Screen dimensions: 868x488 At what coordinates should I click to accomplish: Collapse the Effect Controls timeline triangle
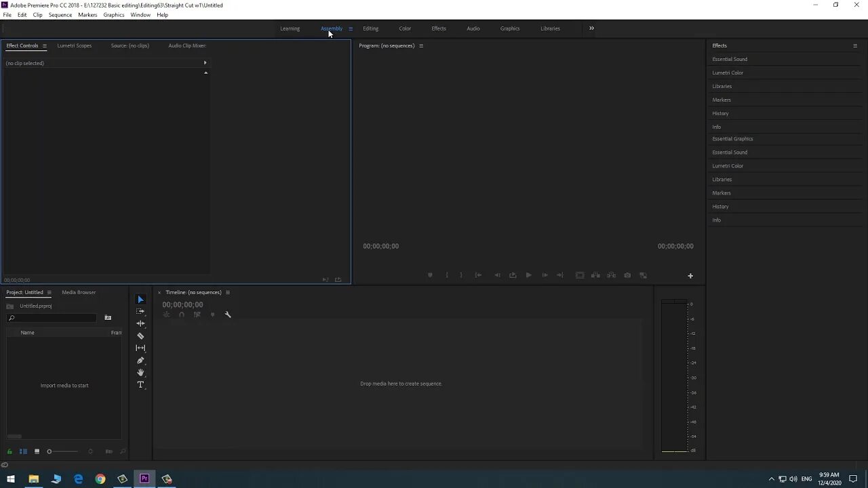click(205, 73)
